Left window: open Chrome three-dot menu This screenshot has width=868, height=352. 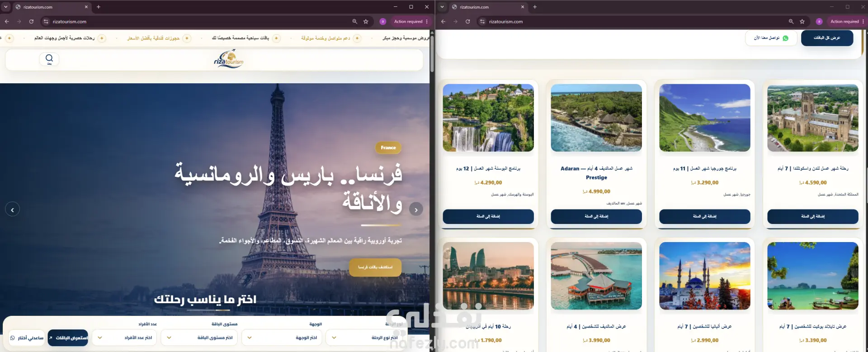[x=427, y=21]
